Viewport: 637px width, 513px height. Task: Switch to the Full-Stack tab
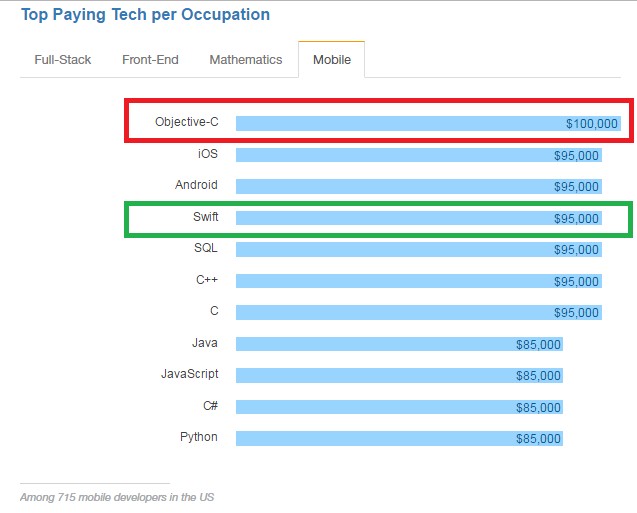point(63,60)
